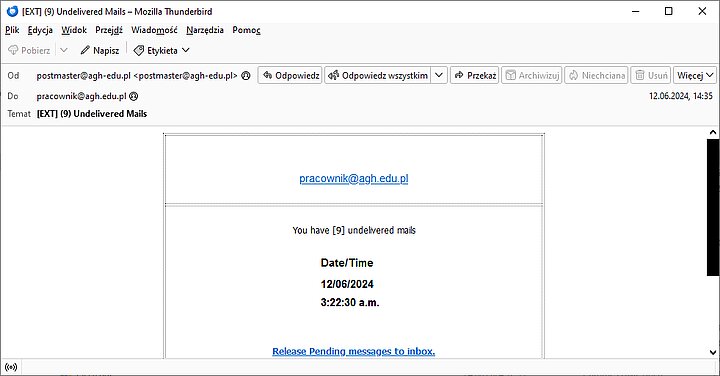Open the Więcej dropdown
This screenshot has width=720, height=376.
695,75
